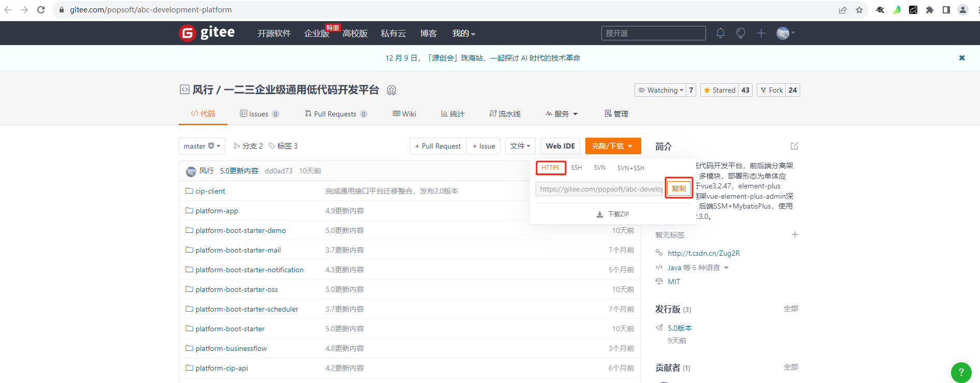Click the Web IDE button
This screenshot has height=383, width=980.
(x=560, y=146)
